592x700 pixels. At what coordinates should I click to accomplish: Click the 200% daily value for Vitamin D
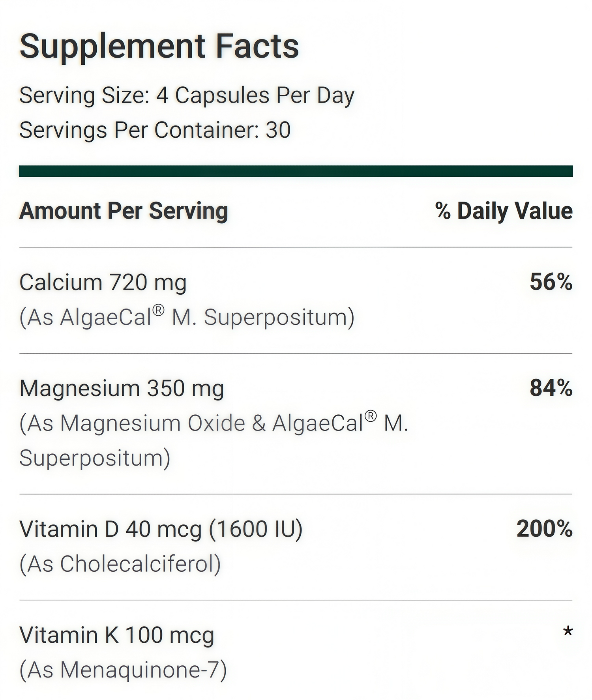click(x=544, y=529)
